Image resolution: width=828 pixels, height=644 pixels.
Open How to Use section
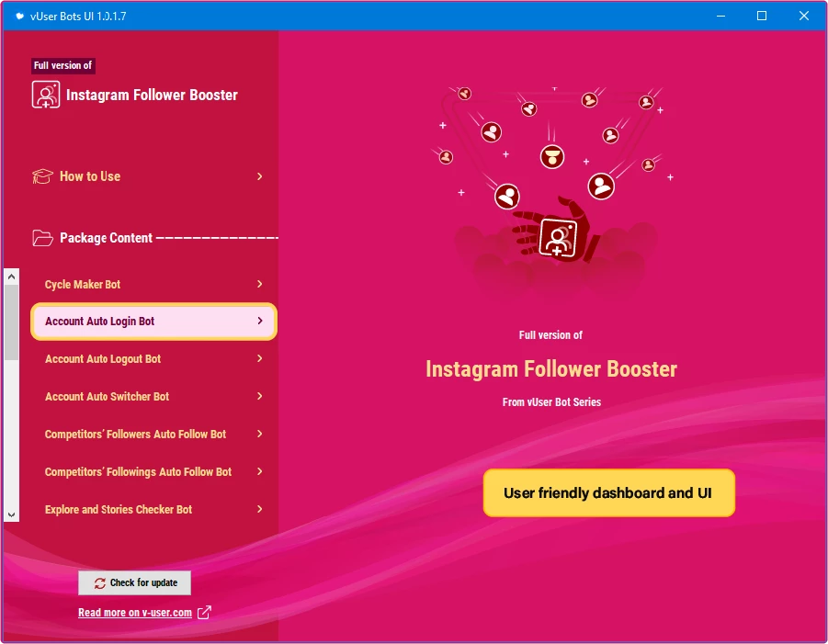point(148,176)
